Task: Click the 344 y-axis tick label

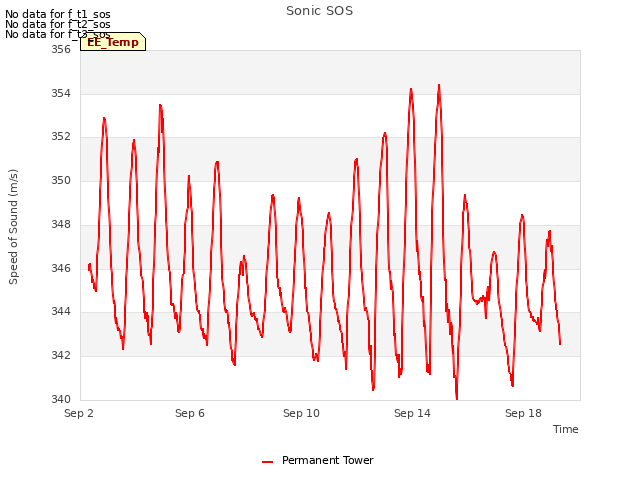Action: click(61, 311)
